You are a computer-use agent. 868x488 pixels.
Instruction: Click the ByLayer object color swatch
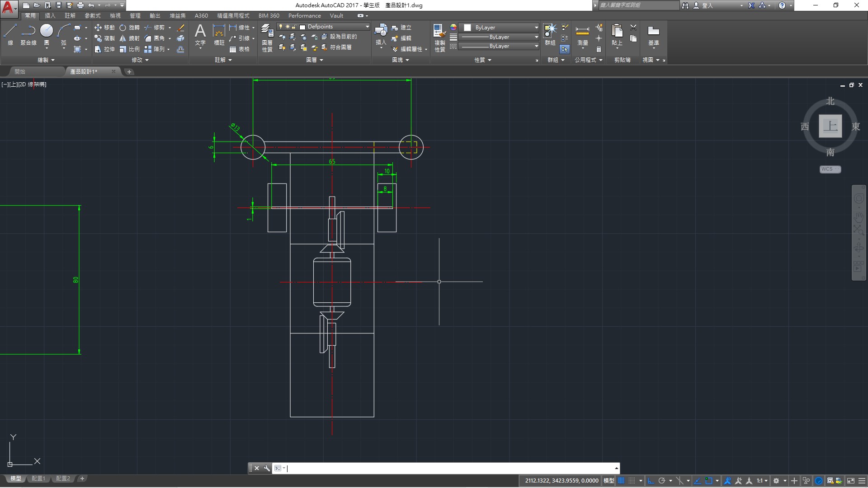coord(468,28)
